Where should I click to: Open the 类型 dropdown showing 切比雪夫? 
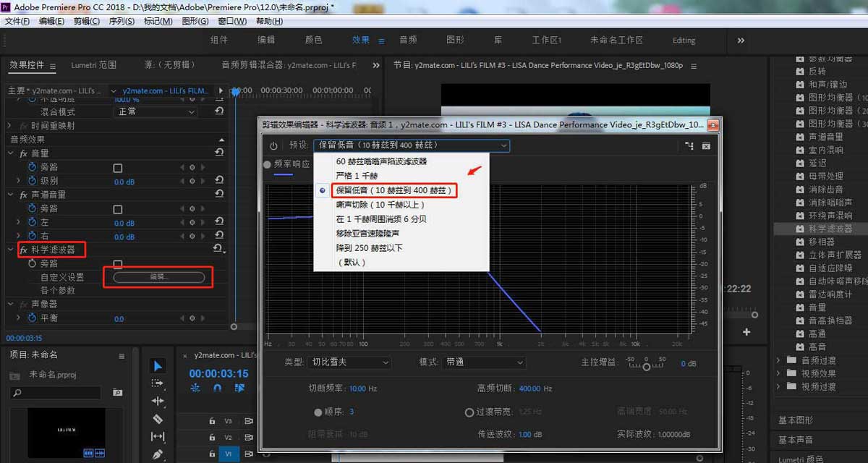(349, 362)
